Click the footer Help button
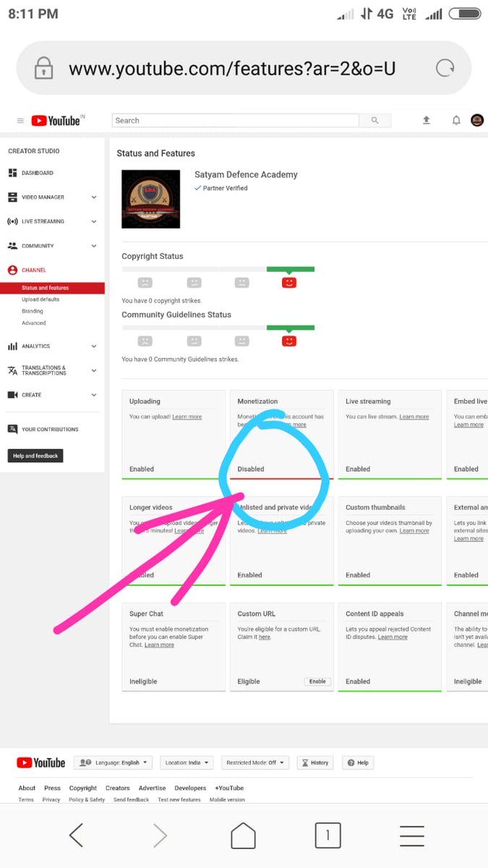This screenshot has height=868, width=488. [359, 762]
